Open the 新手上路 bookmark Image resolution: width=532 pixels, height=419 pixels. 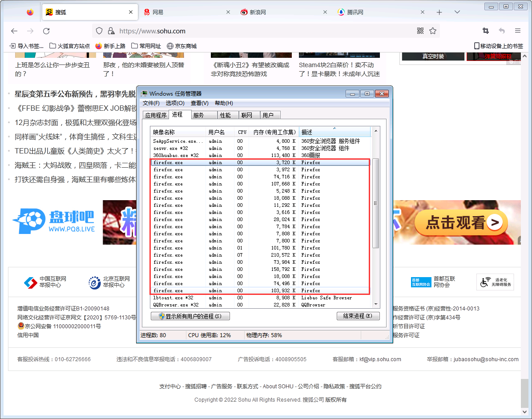click(110, 46)
